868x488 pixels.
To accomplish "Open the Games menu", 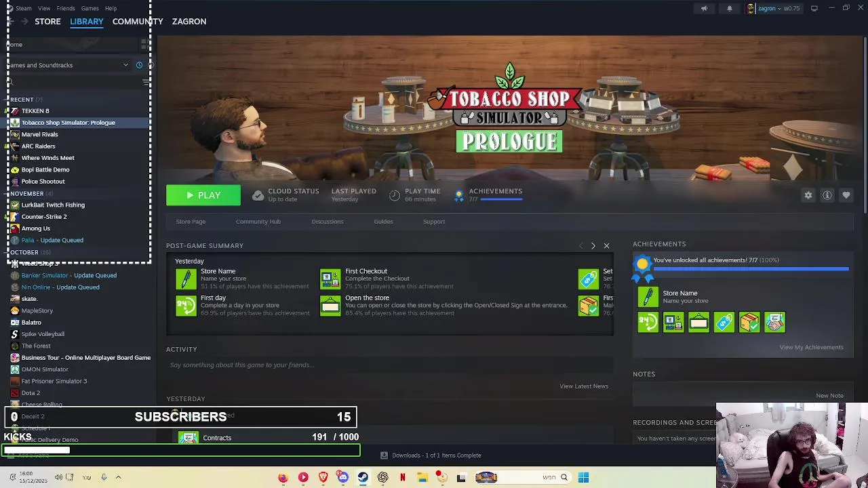I will (90, 8).
